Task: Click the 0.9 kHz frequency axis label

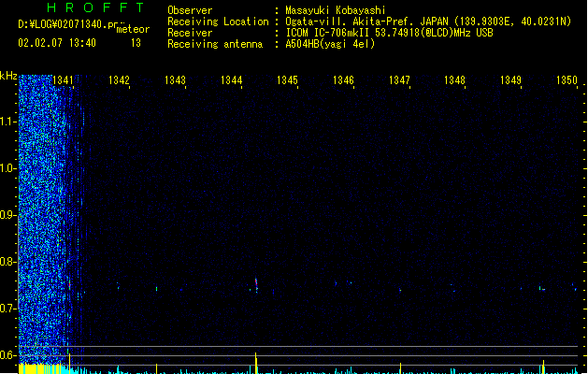Action: [7, 215]
